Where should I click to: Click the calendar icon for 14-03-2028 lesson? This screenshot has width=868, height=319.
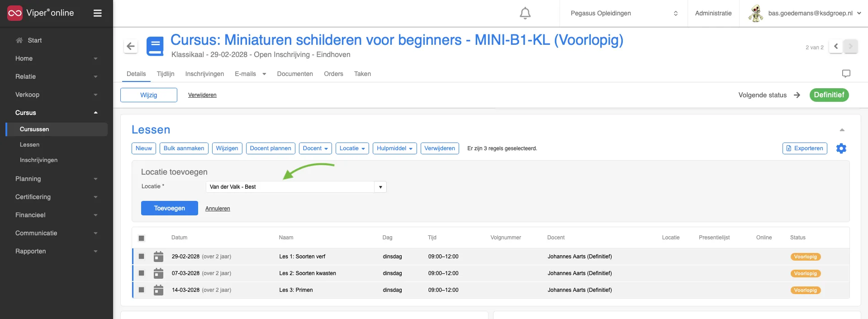pos(158,290)
